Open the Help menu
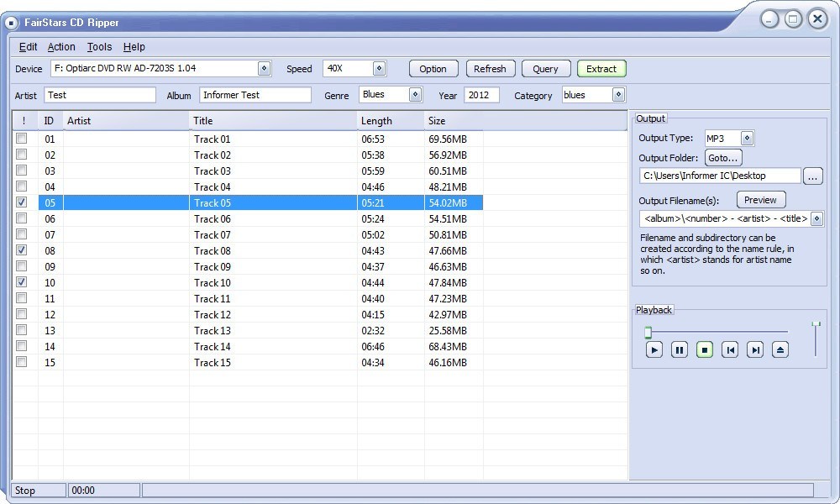This screenshot has width=840, height=504. [134, 47]
